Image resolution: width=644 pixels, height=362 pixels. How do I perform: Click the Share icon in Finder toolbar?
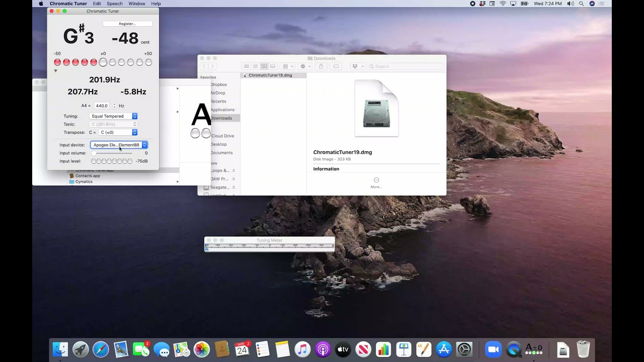[x=321, y=66]
